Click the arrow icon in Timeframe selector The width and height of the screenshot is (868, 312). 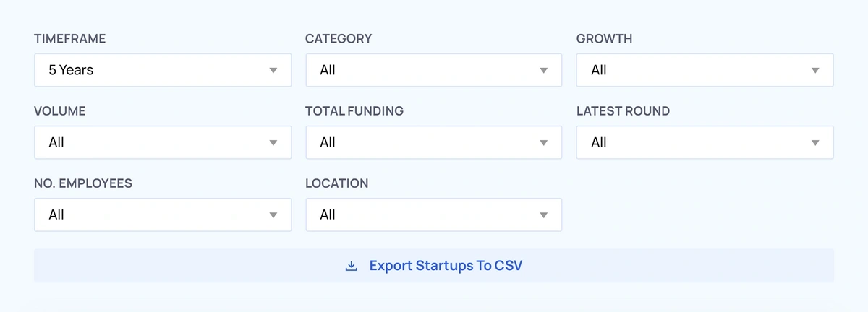pos(273,71)
